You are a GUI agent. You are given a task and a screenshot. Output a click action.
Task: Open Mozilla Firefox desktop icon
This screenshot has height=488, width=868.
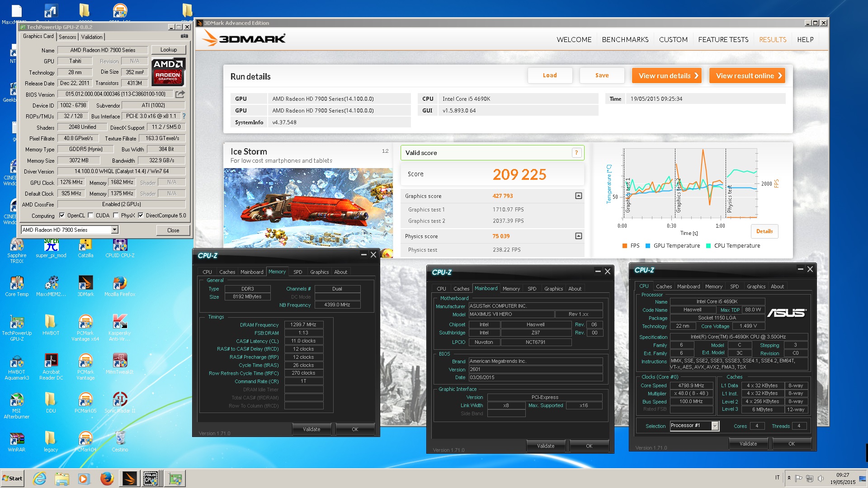(x=120, y=287)
